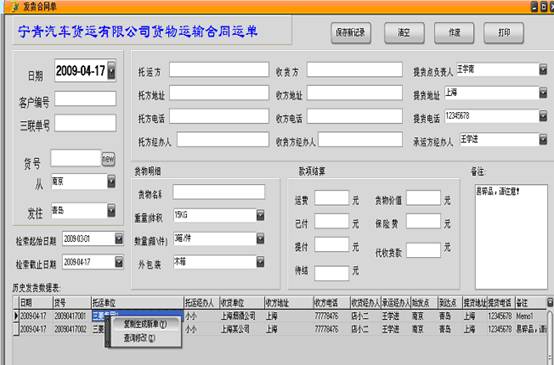Image resolution: width=554 pixels, height=365 pixels.
Task: Click the 清空 clear button
Action: coord(404,33)
